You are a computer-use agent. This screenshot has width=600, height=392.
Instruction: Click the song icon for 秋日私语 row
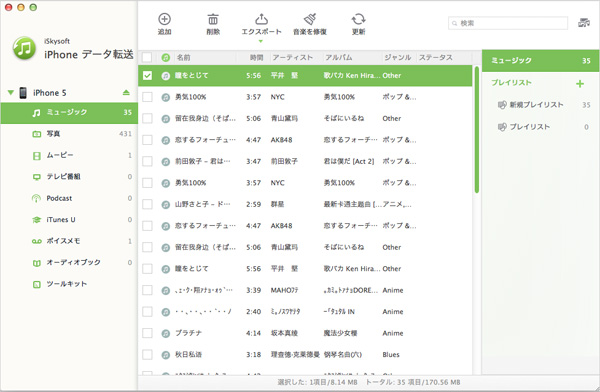pos(166,355)
